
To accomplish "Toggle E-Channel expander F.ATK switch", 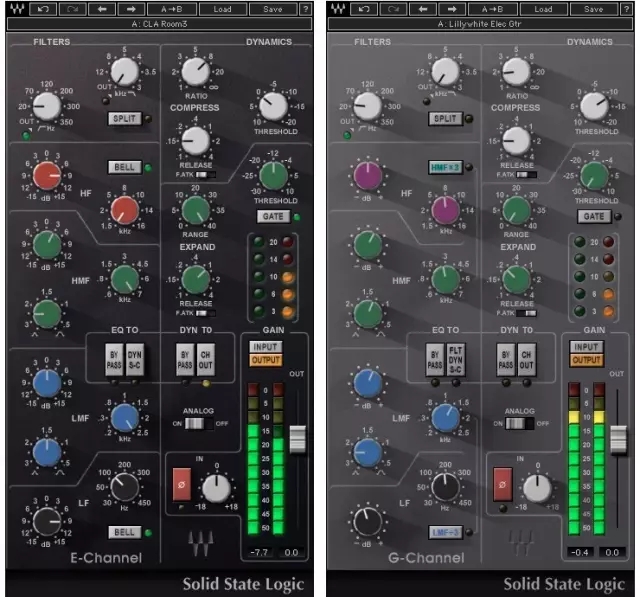I will [205, 313].
